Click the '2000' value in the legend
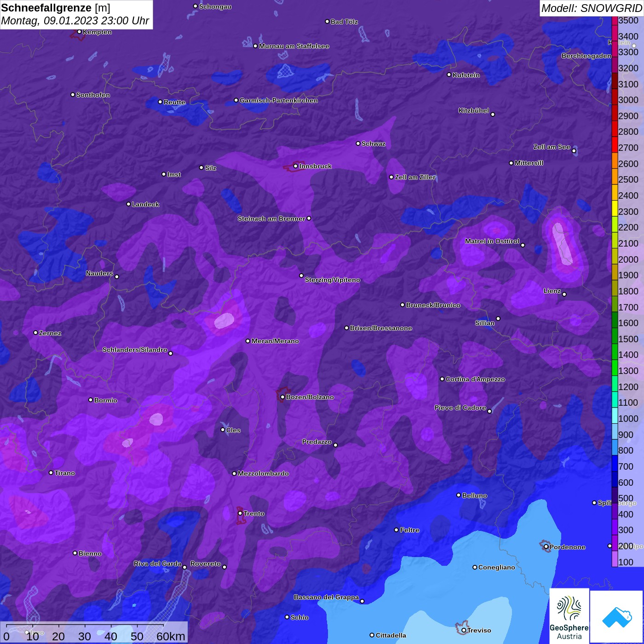 628,259
